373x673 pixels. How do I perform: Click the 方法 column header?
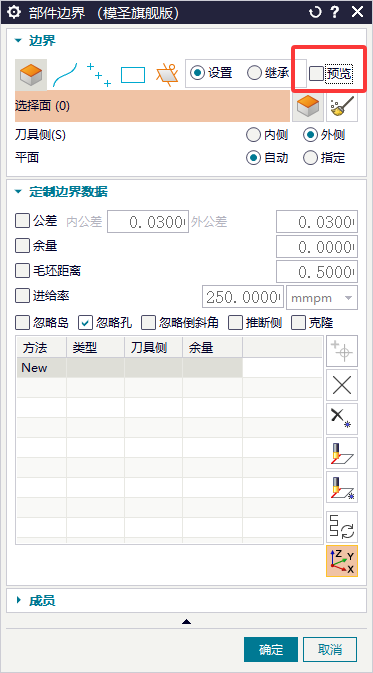point(42,347)
